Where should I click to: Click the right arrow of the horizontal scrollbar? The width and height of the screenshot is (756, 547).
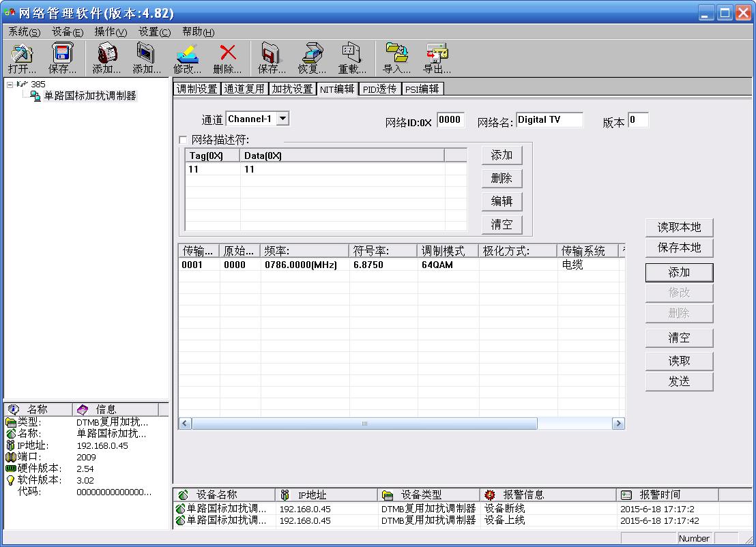coord(618,424)
